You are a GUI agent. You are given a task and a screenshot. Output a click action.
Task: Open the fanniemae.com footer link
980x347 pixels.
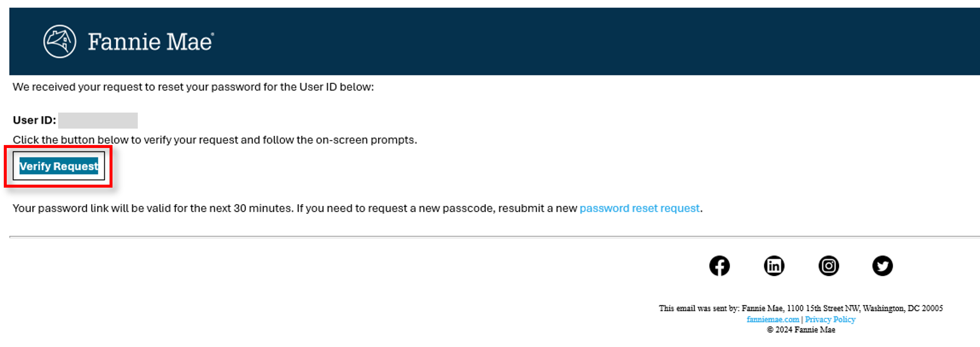point(772,320)
